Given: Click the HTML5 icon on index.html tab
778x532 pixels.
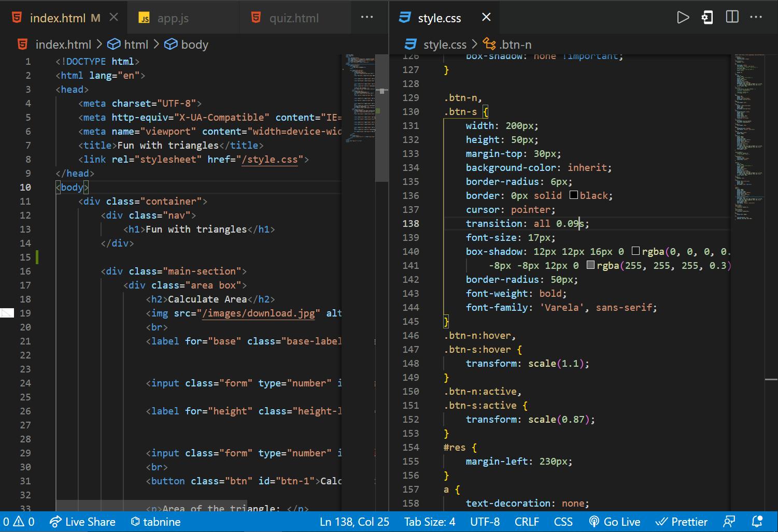Looking at the screenshot, I should pyautogui.click(x=17, y=18).
